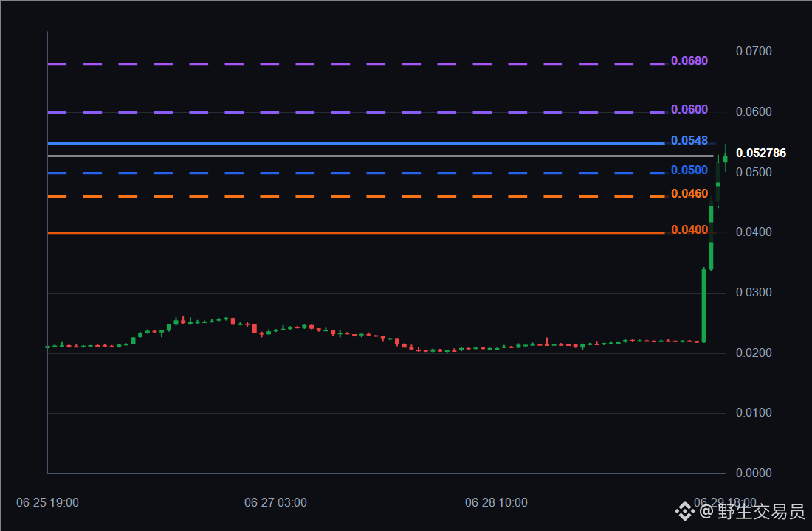Click the 06-27 03:00 time axis label

click(275, 502)
